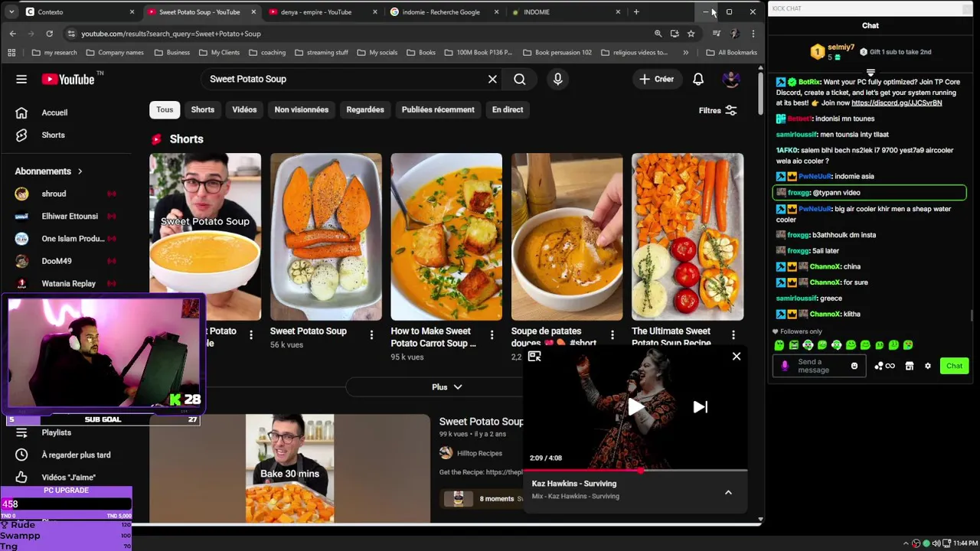980x551 pixels.
Task: Open YouTube notifications bell
Action: click(698, 79)
